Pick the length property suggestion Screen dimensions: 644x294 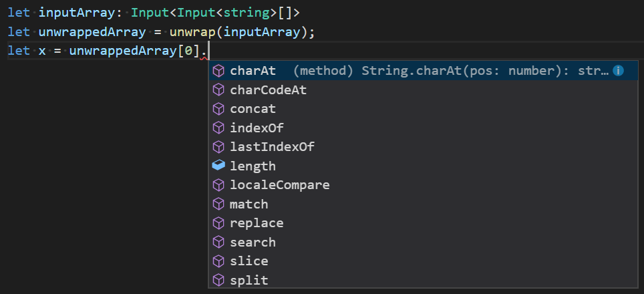point(423,166)
